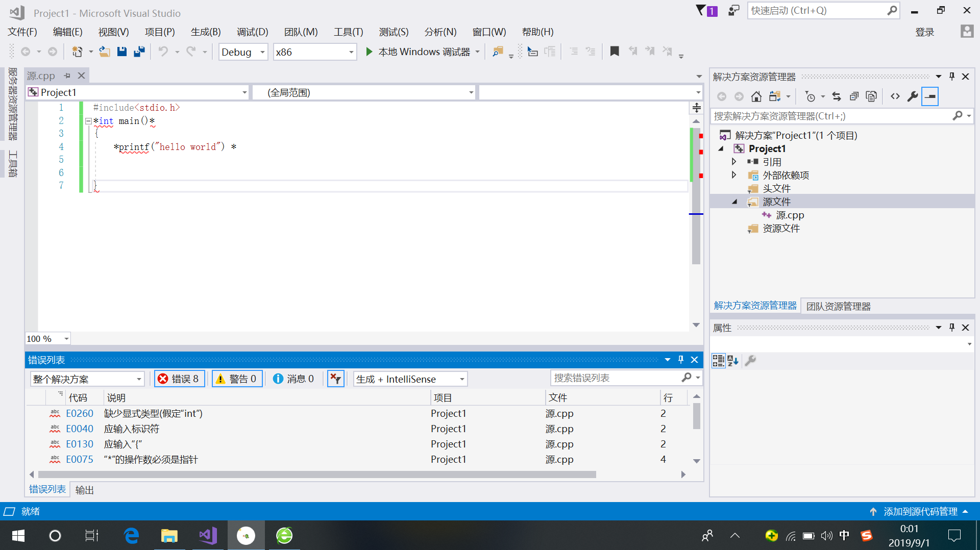Collapse the 源文件 folder node
Image resolution: width=980 pixels, height=550 pixels.
[x=734, y=202]
